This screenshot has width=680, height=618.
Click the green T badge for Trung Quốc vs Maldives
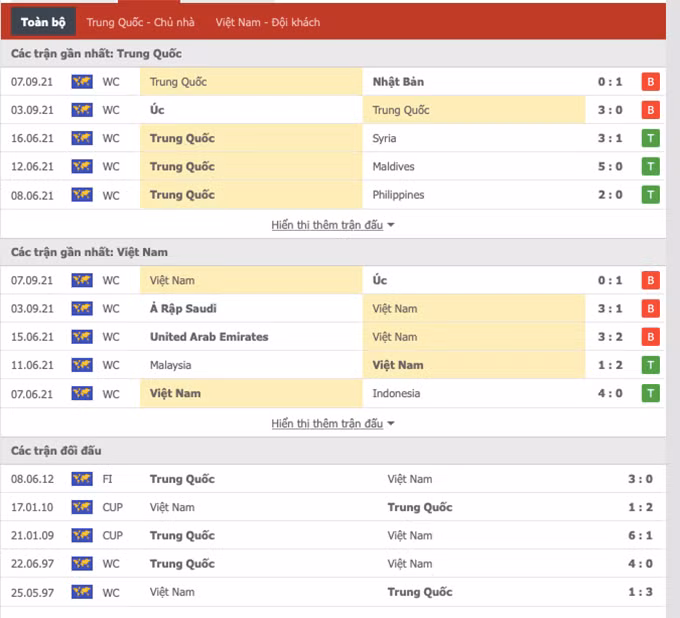[x=650, y=166]
